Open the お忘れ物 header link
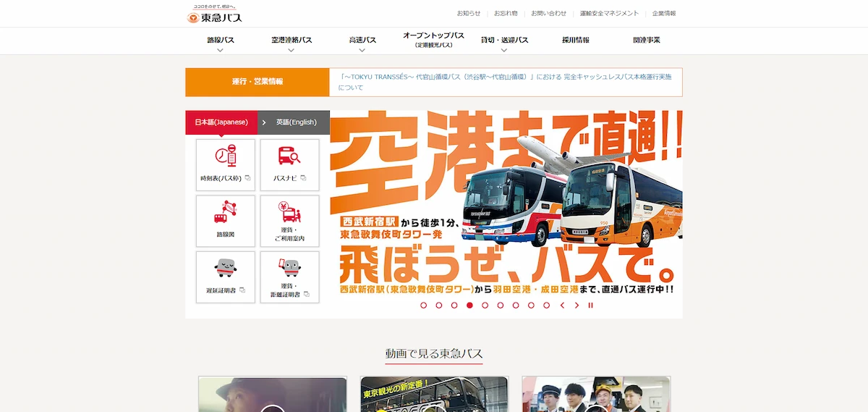This screenshot has width=868, height=412. (506, 13)
